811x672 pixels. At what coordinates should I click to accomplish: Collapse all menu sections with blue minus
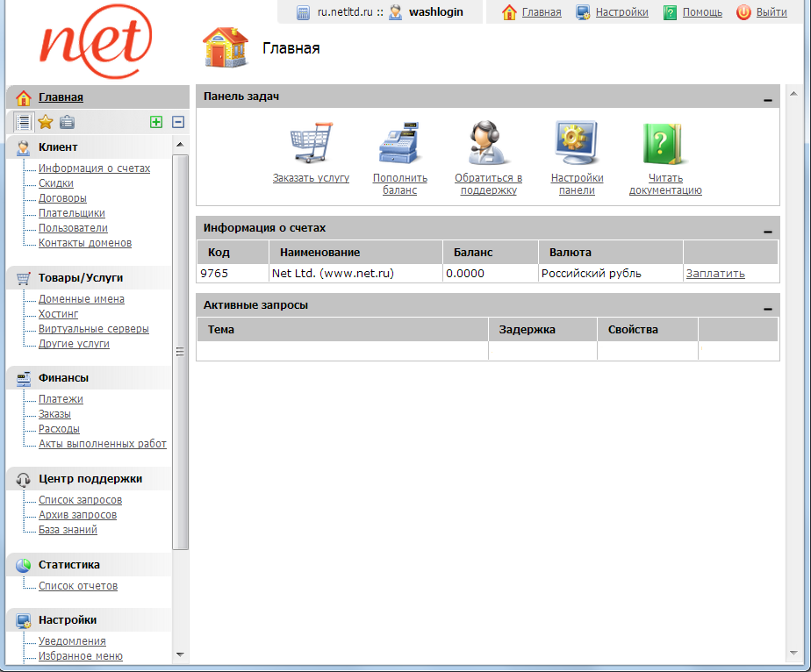(178, 122)
